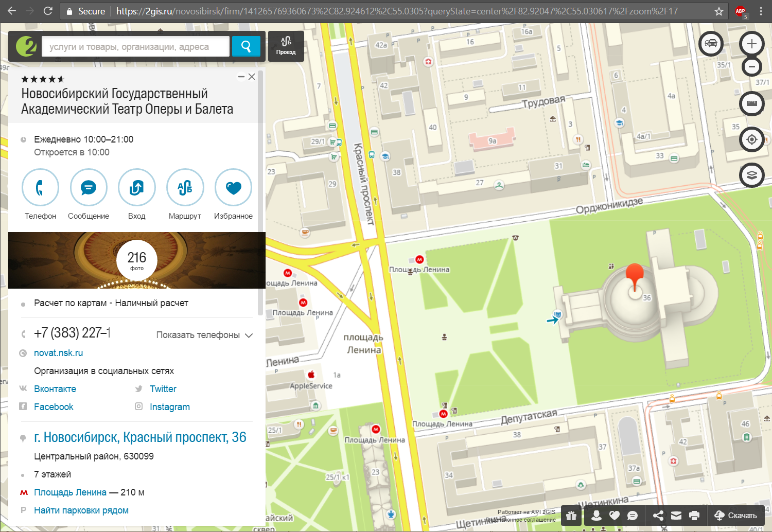Open the Twitter social link
Viewport: 772px width, 532px height.
click(x=163, y=389)
